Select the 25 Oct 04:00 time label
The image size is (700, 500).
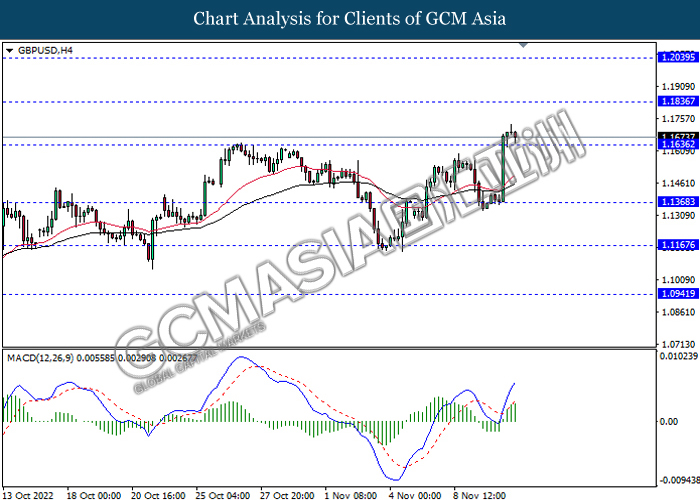pos(221,494)
